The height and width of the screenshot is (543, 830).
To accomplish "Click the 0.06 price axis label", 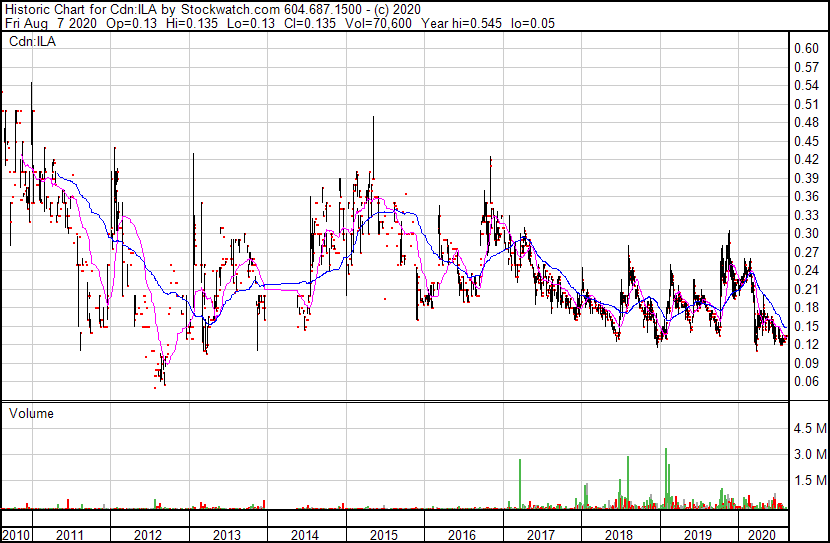I will 806,382.
